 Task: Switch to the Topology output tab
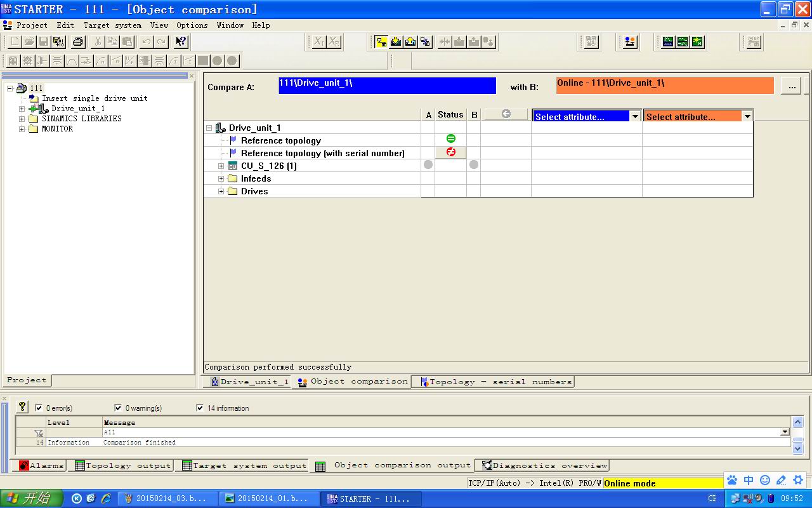click(x=123, y=465)
